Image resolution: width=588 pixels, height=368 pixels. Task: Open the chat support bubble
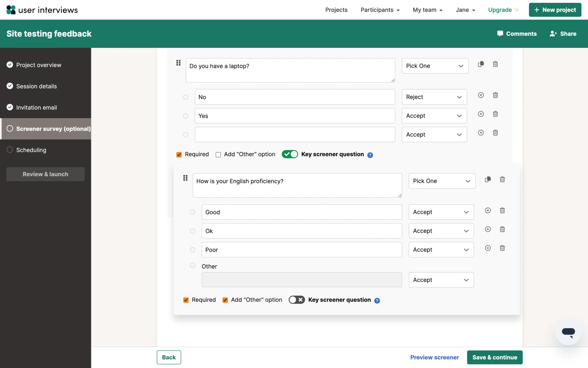click(x=568, y=332)
